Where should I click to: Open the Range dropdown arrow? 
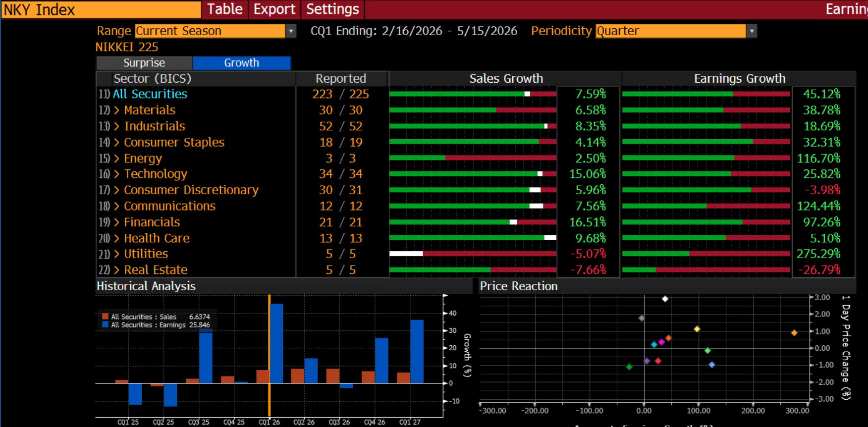(x=291, y=31)
